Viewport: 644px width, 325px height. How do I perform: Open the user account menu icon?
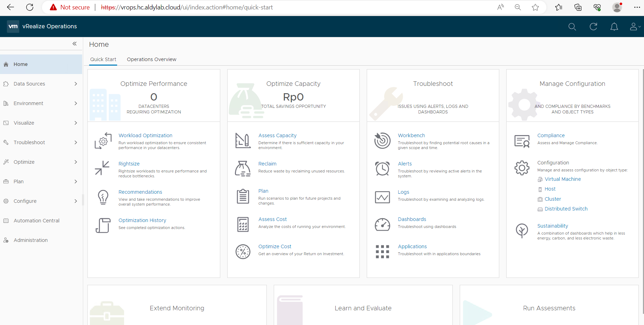click(634, 27)
